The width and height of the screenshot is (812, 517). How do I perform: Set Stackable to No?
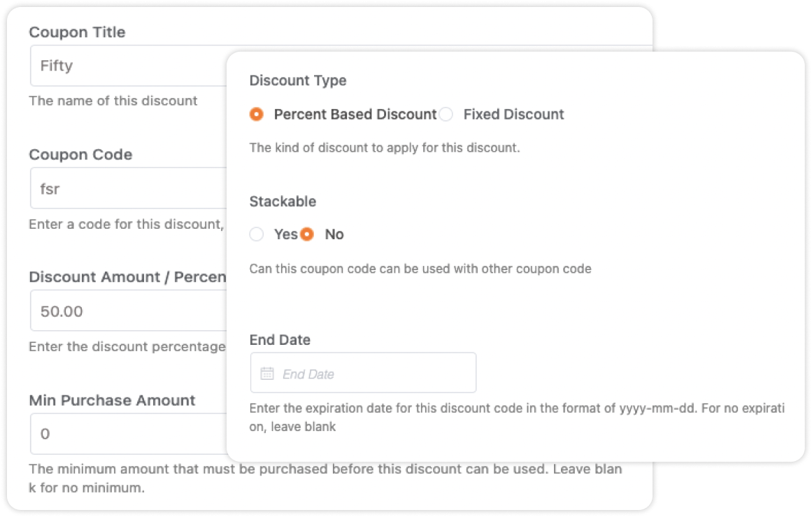click(307, 234)
